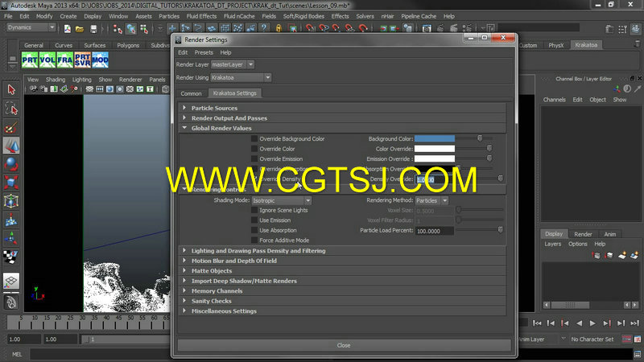
Task: Collapse Global Render Values section
Action: [184, 128]
